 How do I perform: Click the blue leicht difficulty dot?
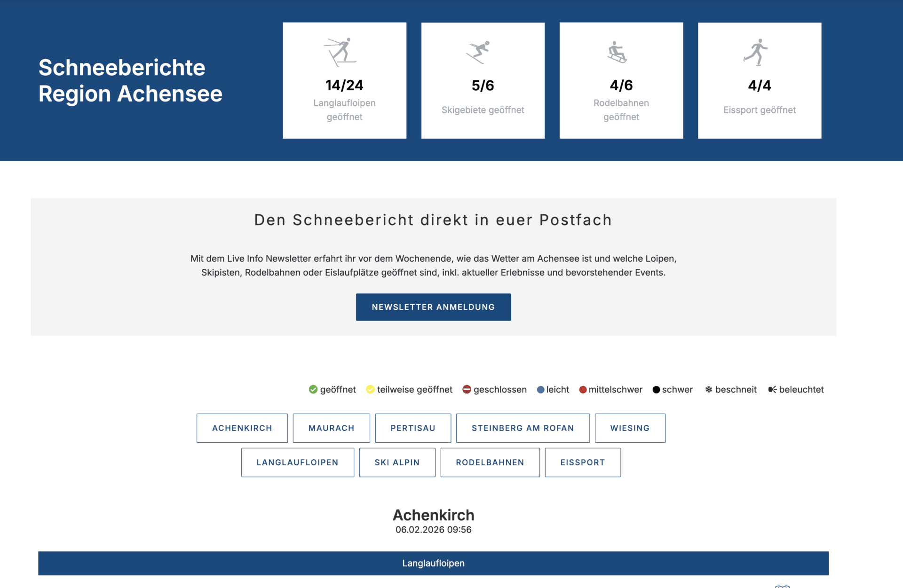540,390
